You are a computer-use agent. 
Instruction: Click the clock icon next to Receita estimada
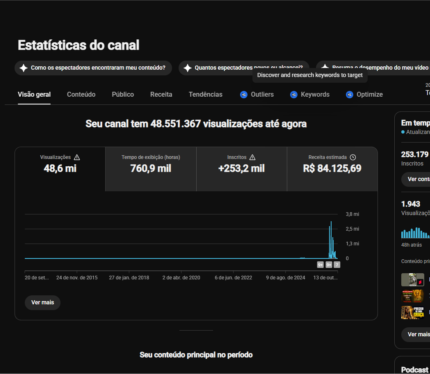tap(353, 157)
